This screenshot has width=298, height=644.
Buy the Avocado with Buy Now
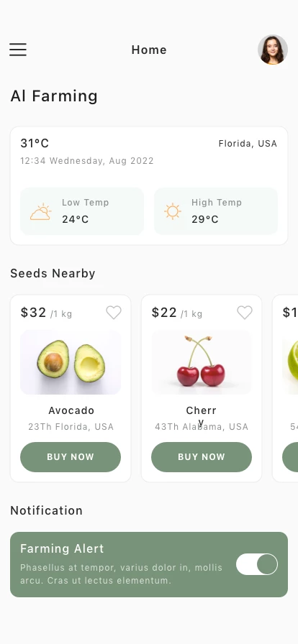71,456
